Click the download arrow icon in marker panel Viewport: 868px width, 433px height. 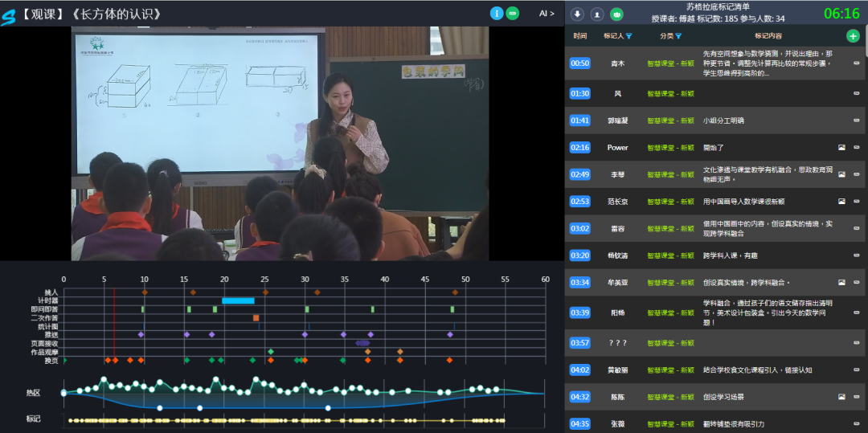(577, 14)
